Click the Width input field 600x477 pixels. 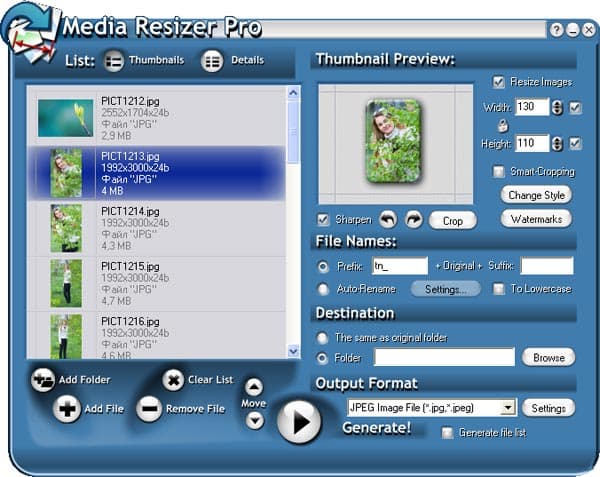tap(532, 107)
